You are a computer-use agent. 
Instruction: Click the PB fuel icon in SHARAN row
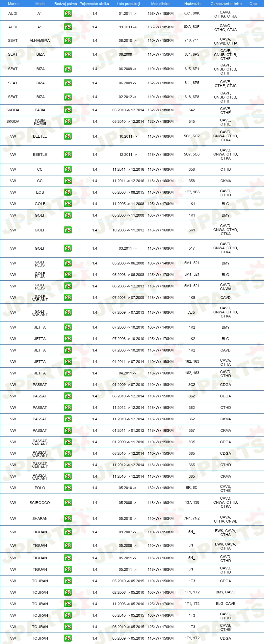click(x=68, y=519)
